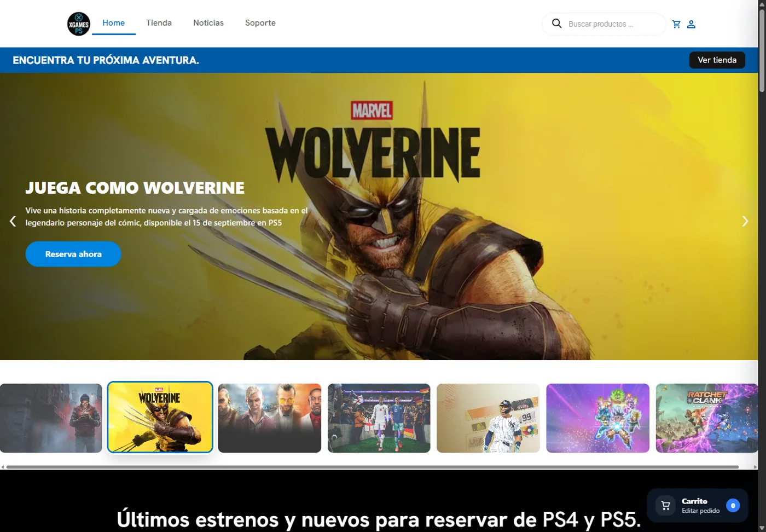Open the Tienda menu item
This screenshot has width=766, height=532.
click(x=159, y=23)
